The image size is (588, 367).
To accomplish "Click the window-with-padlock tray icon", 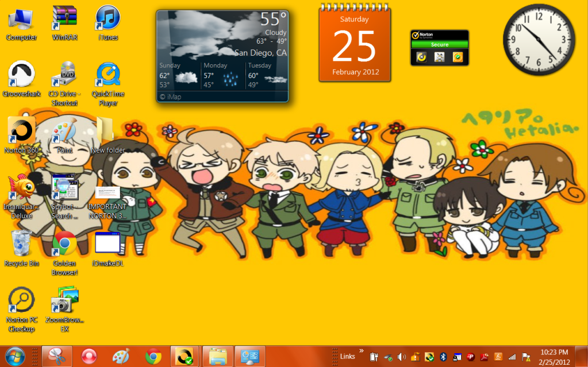I will point(457,357).
